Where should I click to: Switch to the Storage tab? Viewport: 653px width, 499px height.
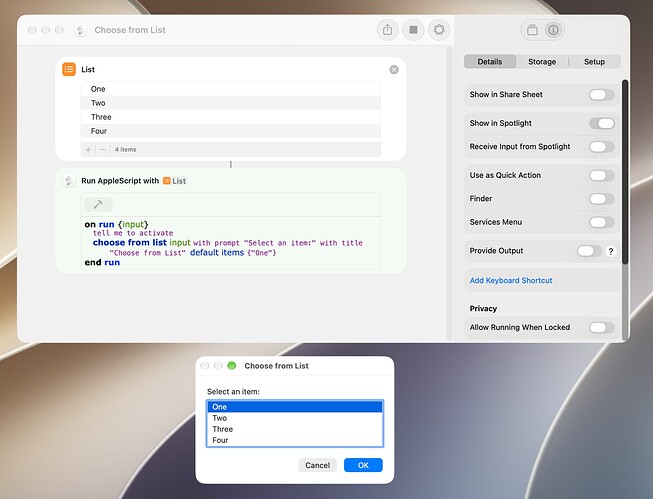542,62
